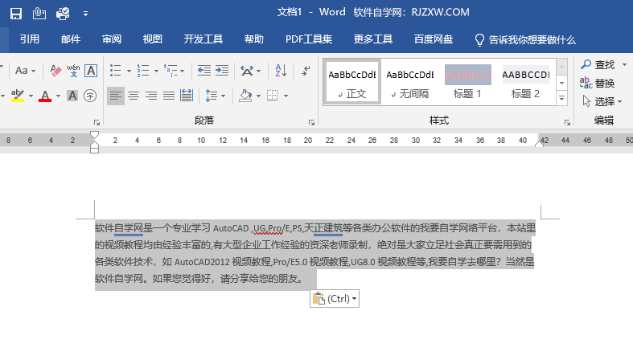Click the multilevel list icon
Screen dimensions: 633x364
[171, 71]
